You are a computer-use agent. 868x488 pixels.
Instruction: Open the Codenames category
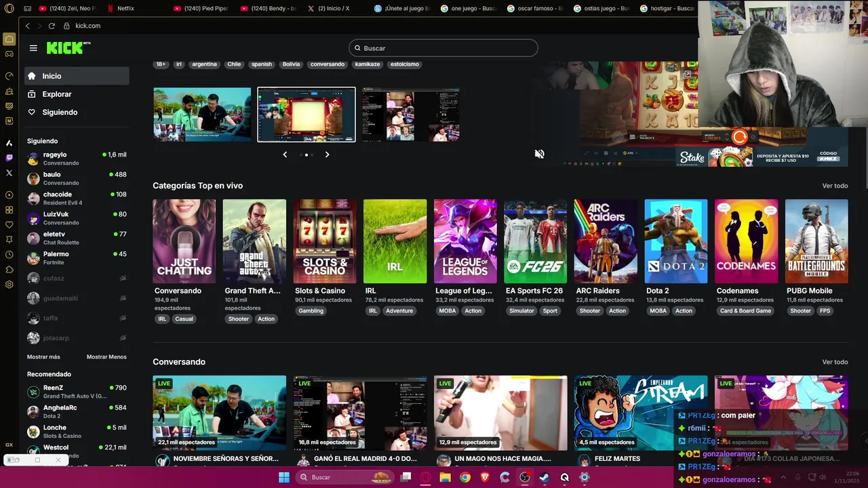pos(746,241)
